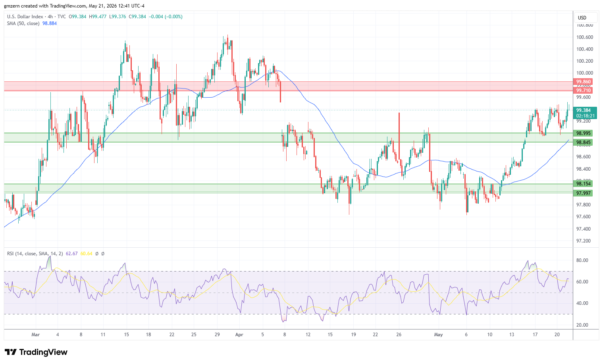The width and height of the screenshot is (603, 364).
Task: Click the green 98.845 price tag
Action: pyautogui.click(x=584, y=143)
